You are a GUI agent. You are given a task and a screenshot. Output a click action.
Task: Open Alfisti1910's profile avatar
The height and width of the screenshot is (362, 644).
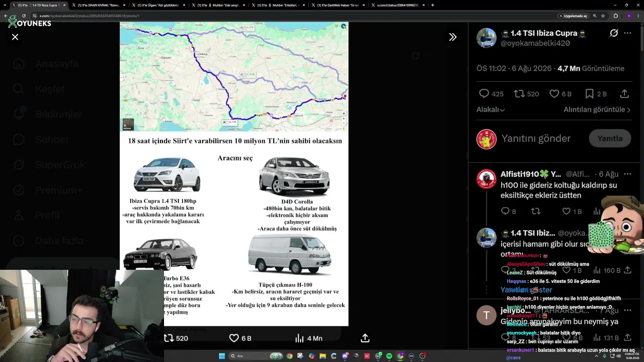click(x=487, y=179)
